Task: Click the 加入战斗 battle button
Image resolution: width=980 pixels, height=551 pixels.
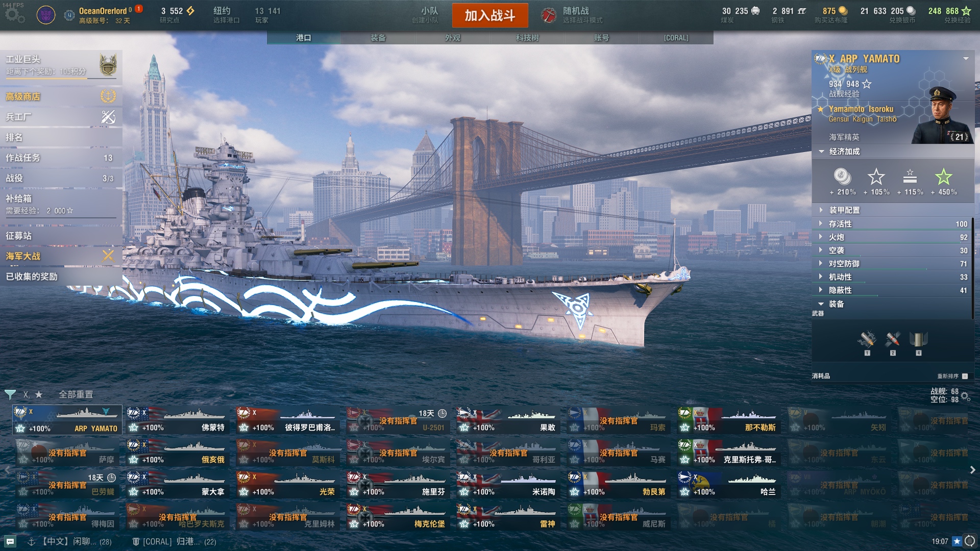Action: tap(490, 15)
